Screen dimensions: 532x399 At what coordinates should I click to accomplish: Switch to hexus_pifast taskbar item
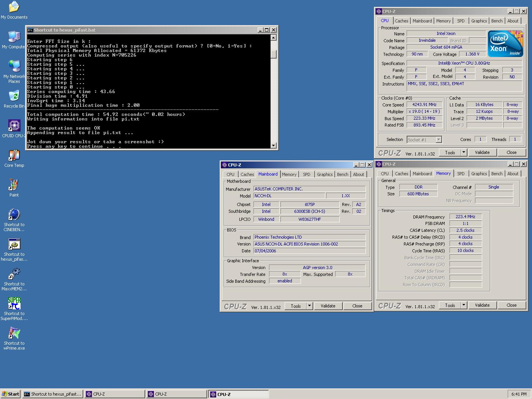(53, 394)
